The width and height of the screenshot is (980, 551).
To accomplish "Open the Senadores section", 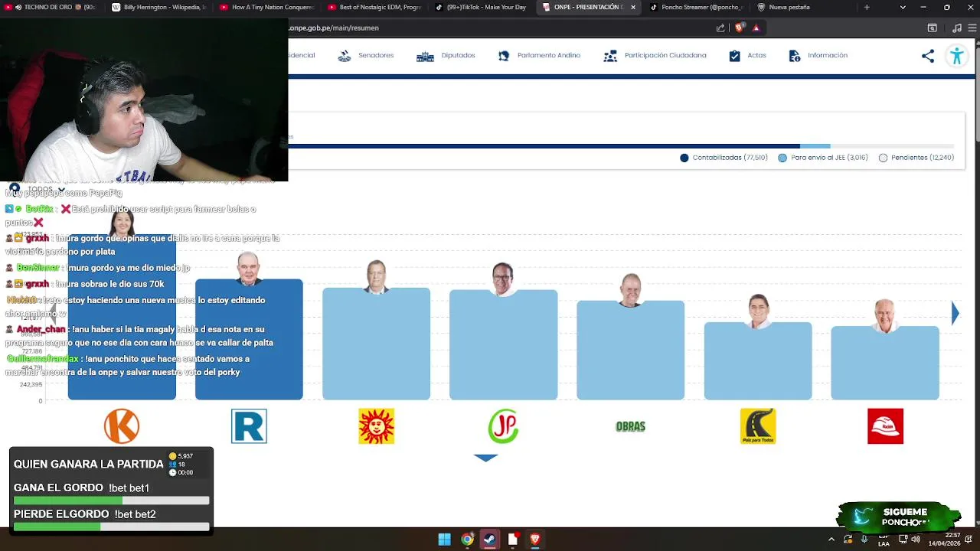I will pos(366,55).
